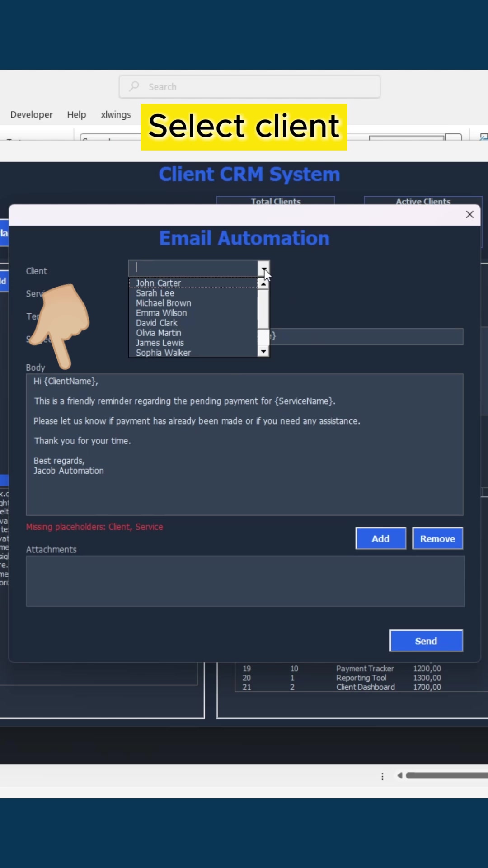Image resolution: width=488 pixels, height=868 pixels.
Task: Select Emma Wilson as client
Action: [193, 313]
